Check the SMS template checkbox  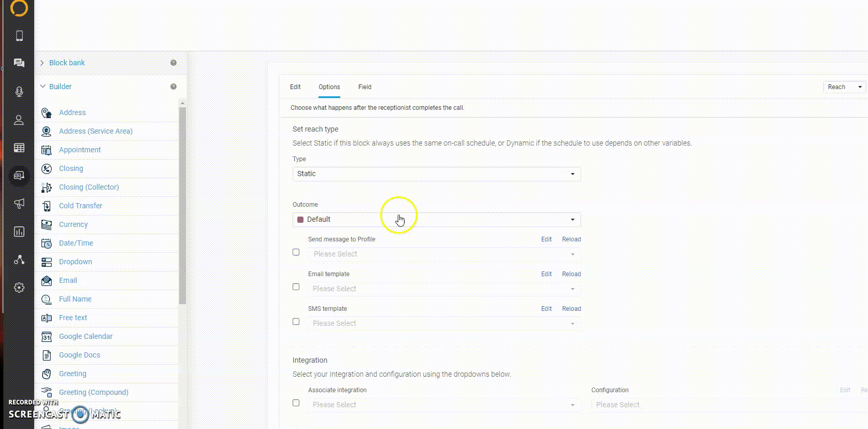[296, 322]
